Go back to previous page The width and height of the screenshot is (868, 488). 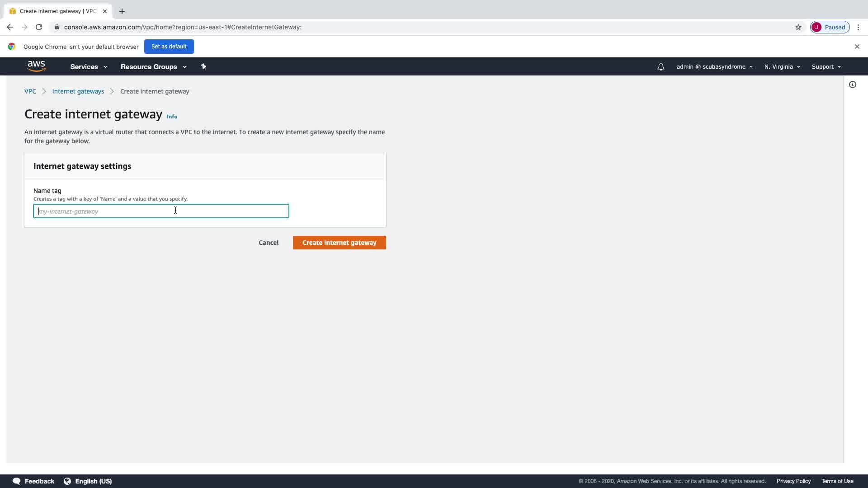point(10,27)
